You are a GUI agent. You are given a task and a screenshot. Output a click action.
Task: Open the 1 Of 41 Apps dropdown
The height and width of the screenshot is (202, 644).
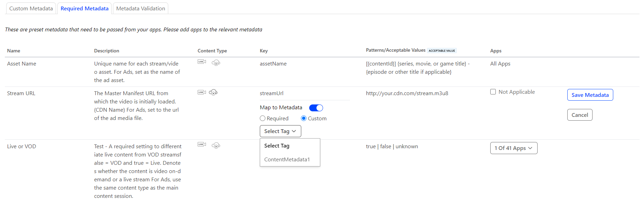[513, 148]
